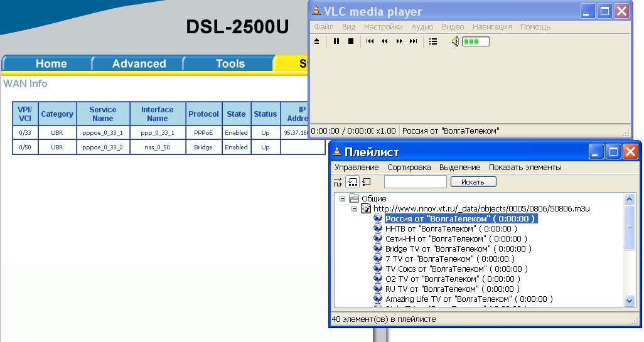
Task: Open Показать элементы menu in playlist window
Action: 525,168
